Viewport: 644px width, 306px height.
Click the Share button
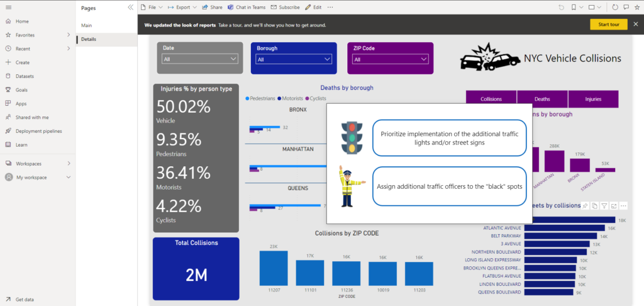pyautogui.click(x=212, y=8)
